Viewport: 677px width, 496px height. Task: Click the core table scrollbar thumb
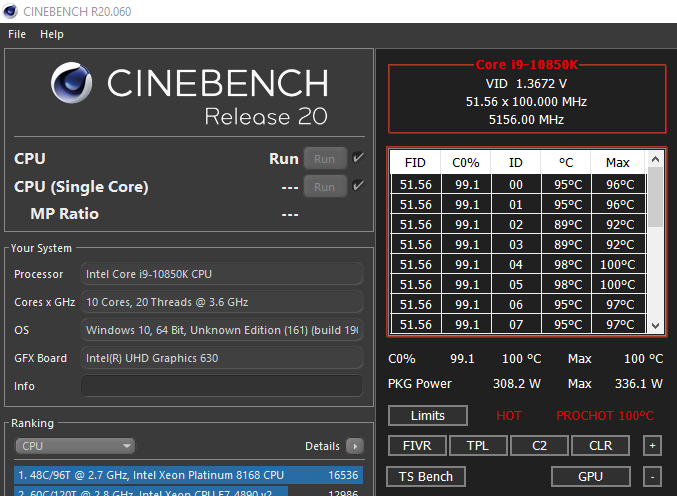[x=655, y=197]
